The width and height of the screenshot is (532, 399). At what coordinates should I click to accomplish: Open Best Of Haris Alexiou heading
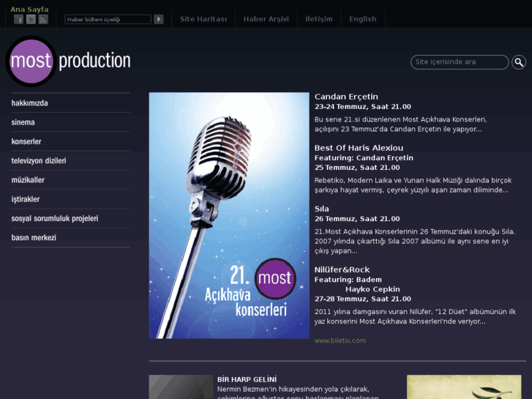pyautogui.click(x=359, y=148)
